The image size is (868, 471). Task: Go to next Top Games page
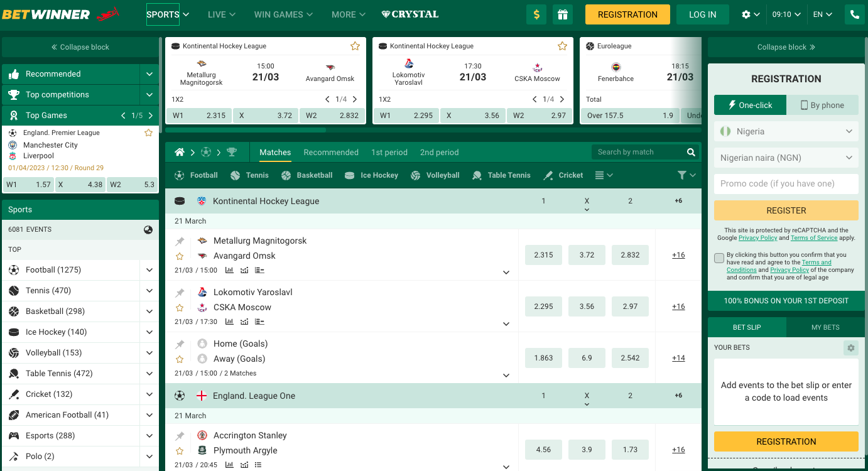(151, 116)
